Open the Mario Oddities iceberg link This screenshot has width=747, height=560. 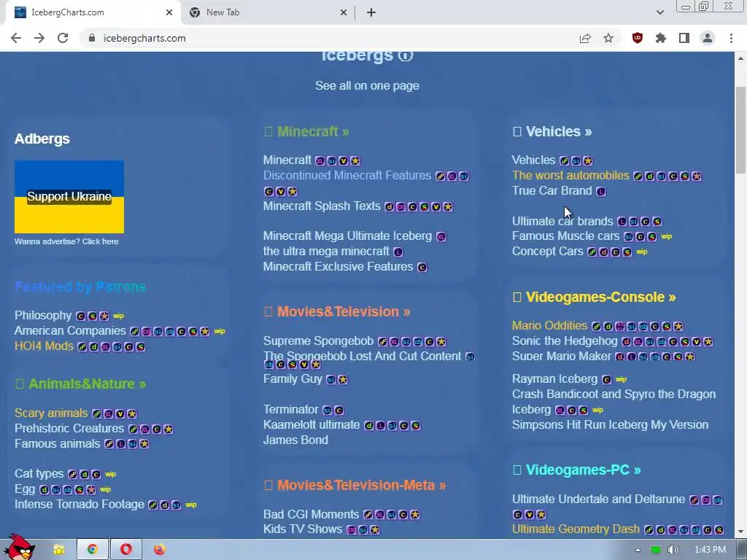tap(550, 326)
